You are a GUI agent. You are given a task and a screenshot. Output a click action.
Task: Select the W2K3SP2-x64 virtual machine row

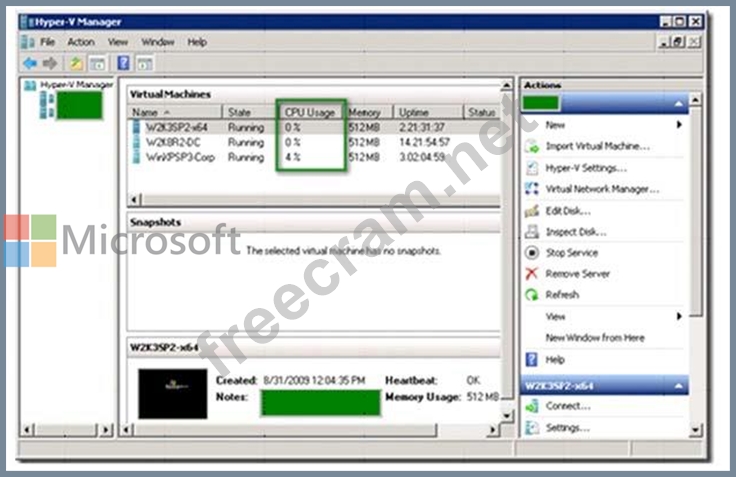pyautogui.click(x=314, y=127)
